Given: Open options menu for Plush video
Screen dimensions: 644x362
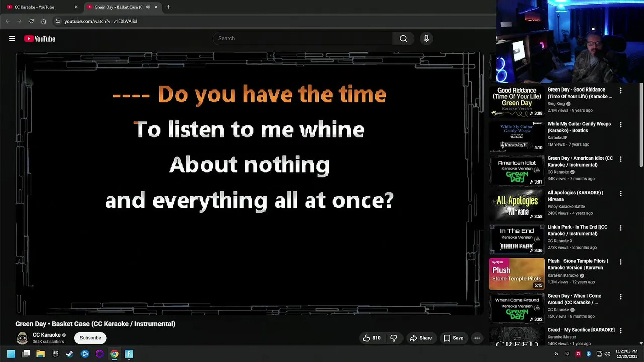Looking at the screenshot, I should [x=620, y=262].
